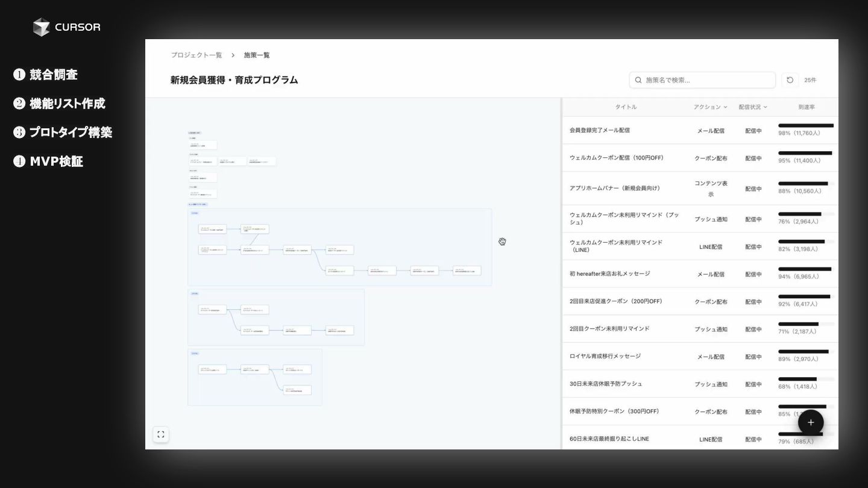Open the アクション column filter dropdown
This screenshot has height=488, width=868.
pyautogui.click(x=710, y=107)
